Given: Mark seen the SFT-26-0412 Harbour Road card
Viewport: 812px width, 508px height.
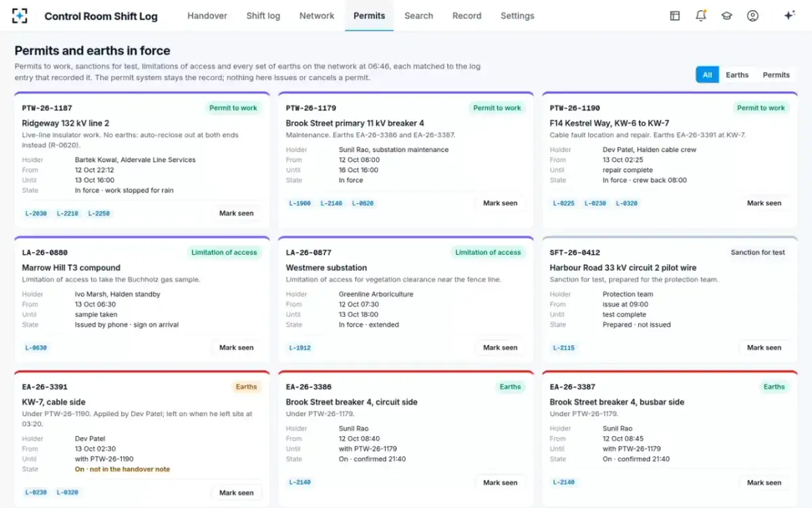Looking at the screenshot, I should (x=764, y=347).
